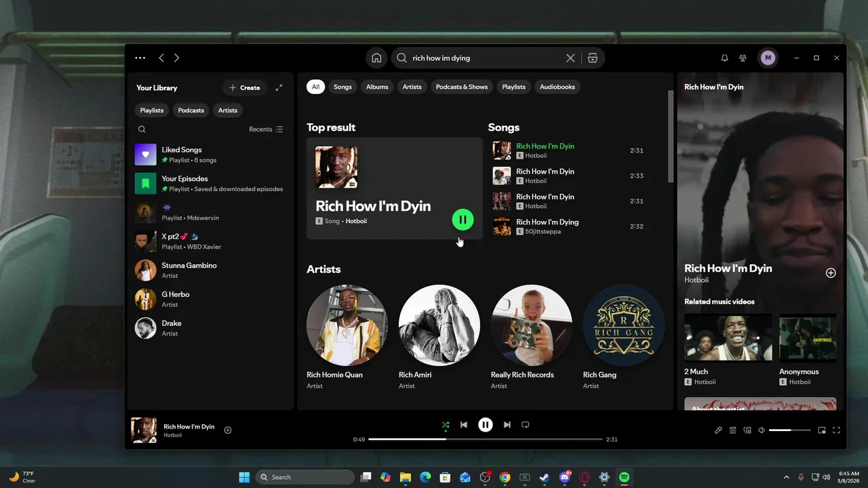The height and width of the screenshot is (488, 868).
Task: Add the song from the right panel plus icon
Action: click(831, 273)
